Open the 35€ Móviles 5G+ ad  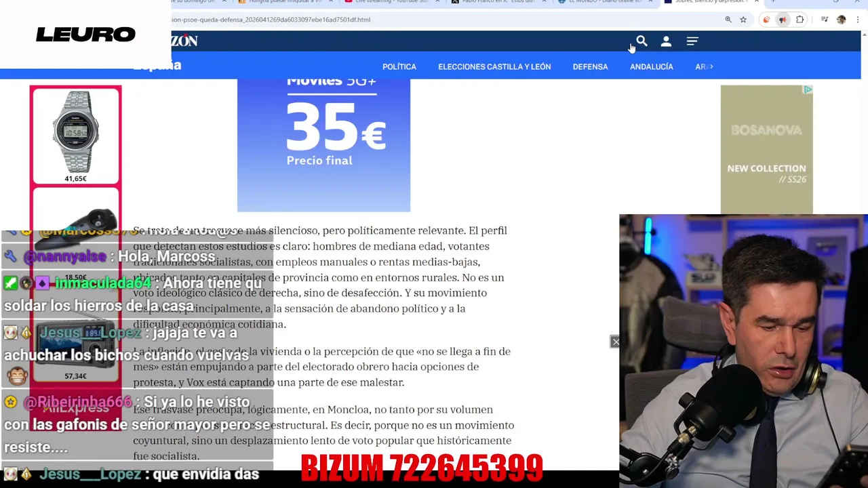[323, 145]
